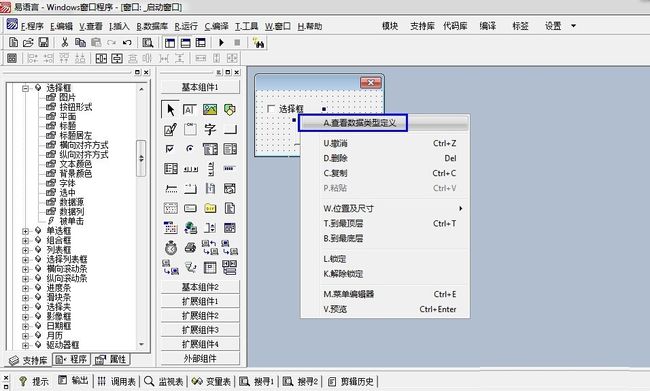Viewport: 650px width, 391px height.
Task: Toggle the third panel layout view button
Action: (x=201, y=42)
